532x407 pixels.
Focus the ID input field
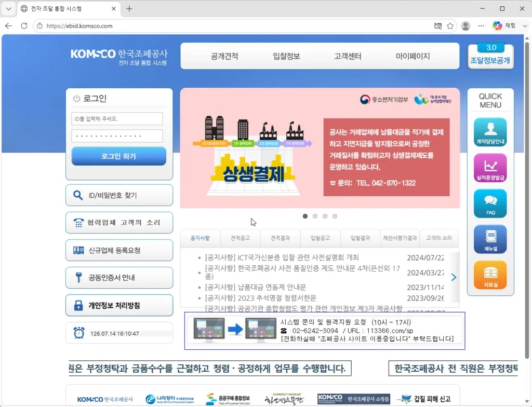[x=117, y=119]
